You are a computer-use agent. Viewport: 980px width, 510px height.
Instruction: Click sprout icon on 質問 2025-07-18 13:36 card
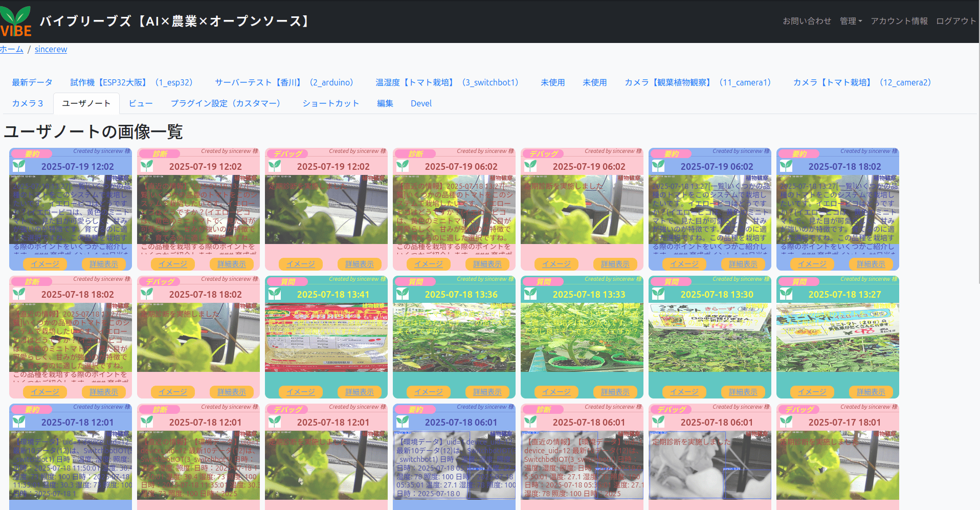[x=403, y=294]
